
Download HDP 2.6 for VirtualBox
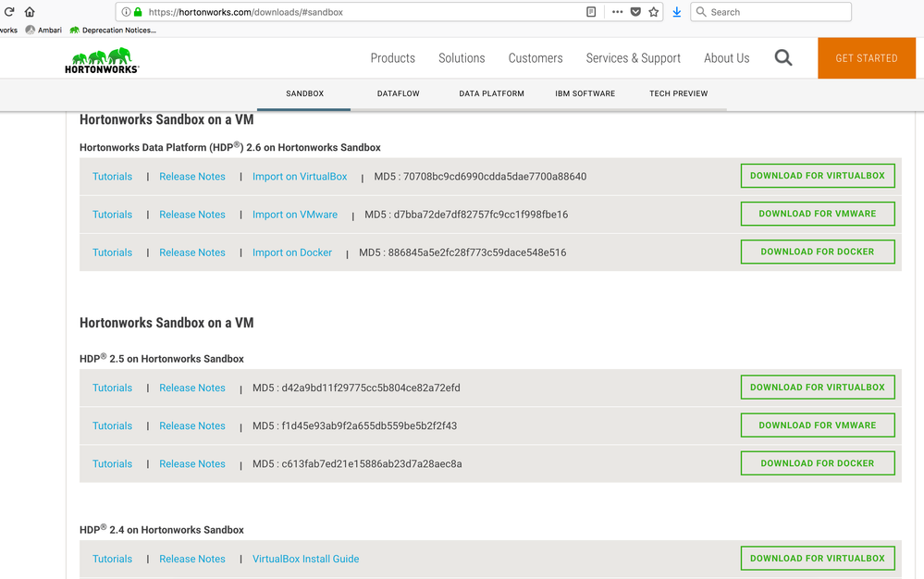(817, 176)
